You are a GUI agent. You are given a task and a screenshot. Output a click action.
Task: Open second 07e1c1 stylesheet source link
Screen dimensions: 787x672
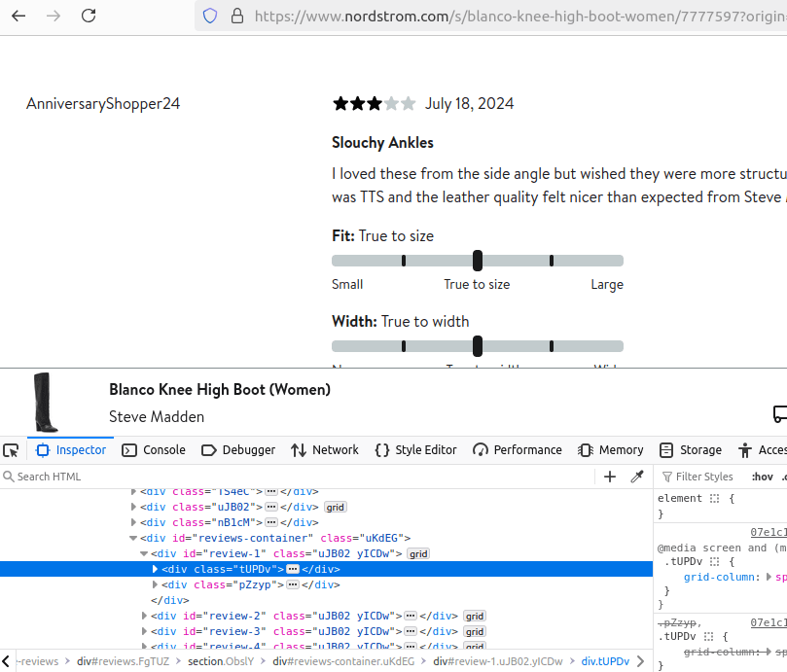pyautogui.click(x=769, y=622)
